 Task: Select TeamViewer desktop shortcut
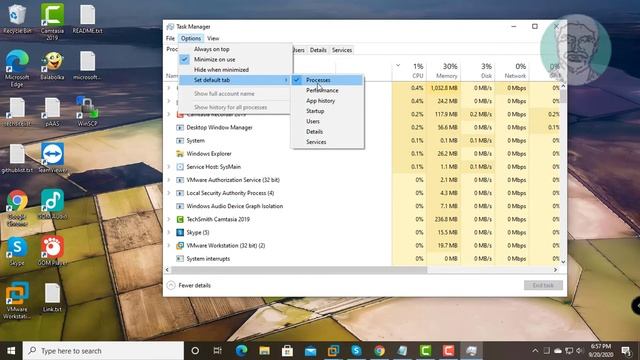[x=52, y=158]
